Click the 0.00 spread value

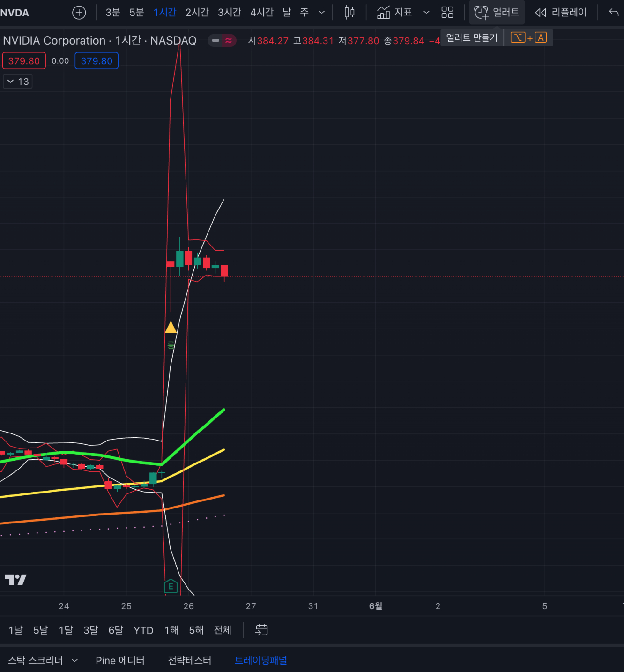tap(60, 61)
